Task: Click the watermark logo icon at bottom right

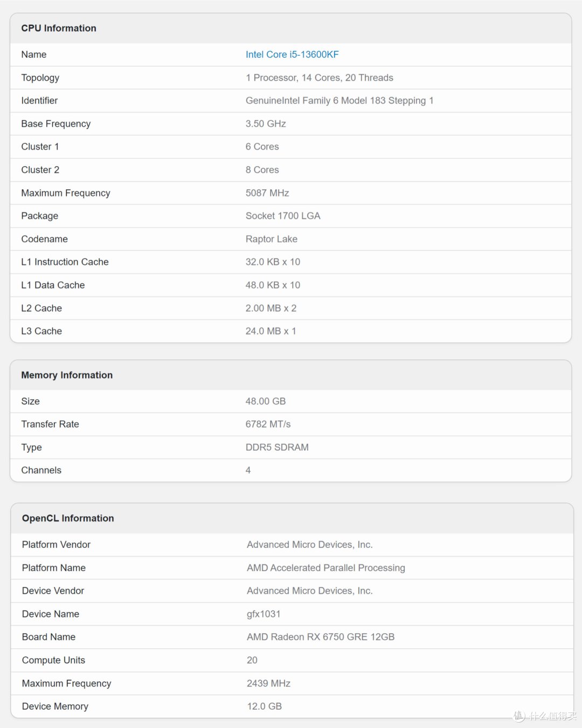Action: [519, 716]
